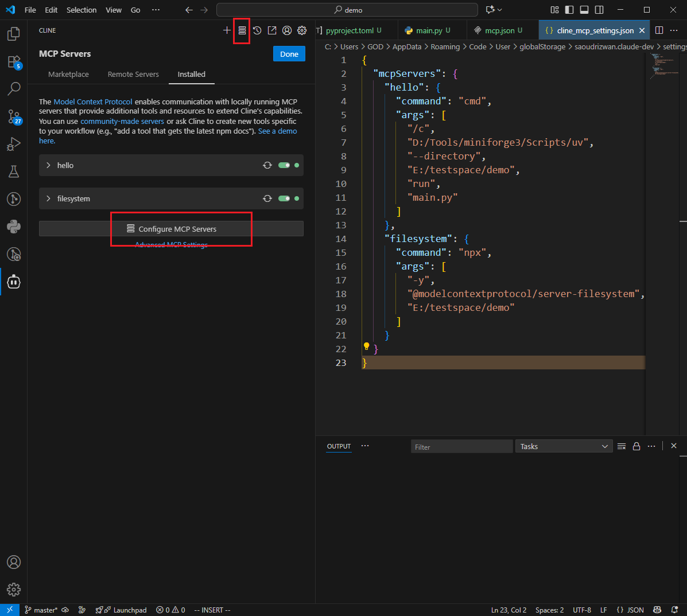This screenshot has width=687, height=616.
Task: Open the title bar ellipsis overflow menu
Action: click(x=156, y=10)
